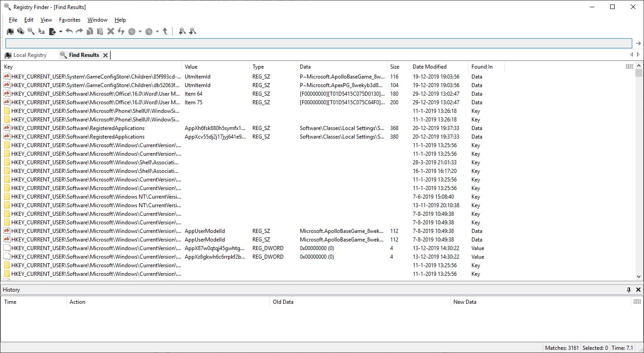
Task: Open the Replace tool icon
Action: pos(41,31)
